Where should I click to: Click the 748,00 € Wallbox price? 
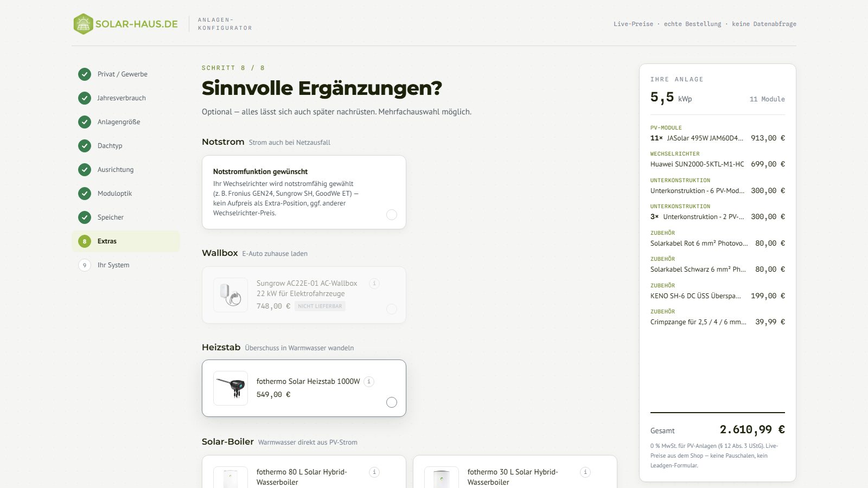click(x=273, y=306)
